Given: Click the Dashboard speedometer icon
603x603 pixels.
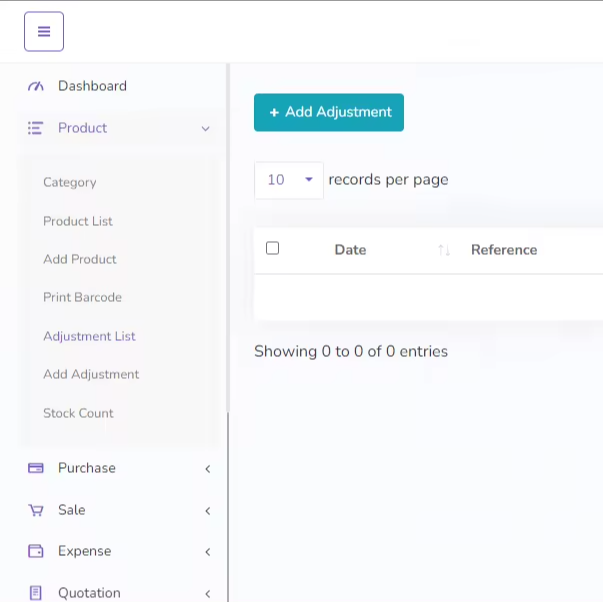Looking at the screenshot, I should (36, 86).
